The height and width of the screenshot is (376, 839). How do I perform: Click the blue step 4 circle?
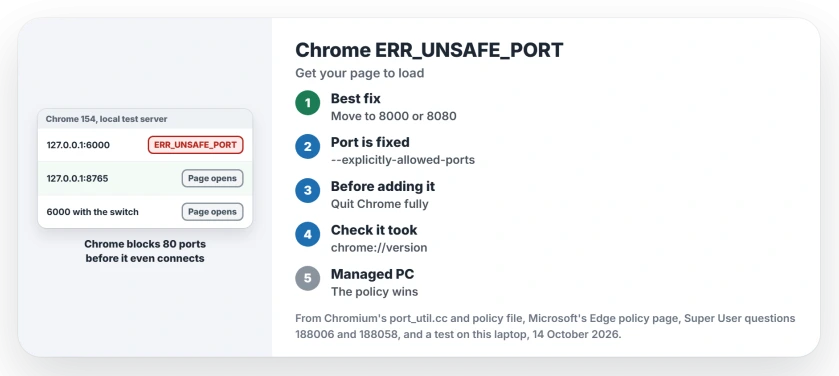[308, 234]
